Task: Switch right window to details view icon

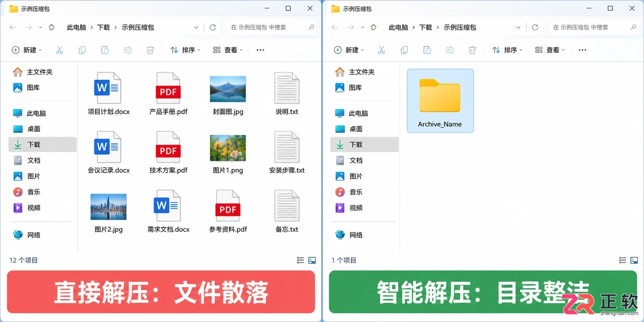Action: pos(623,260)
